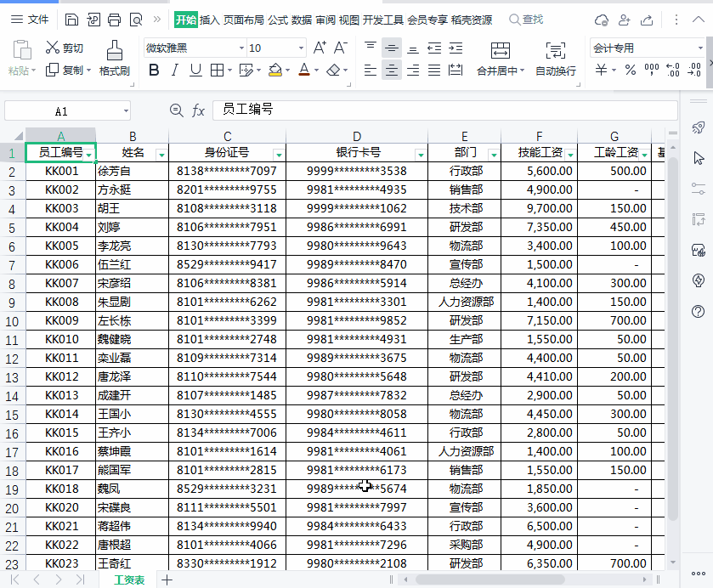
Task: Click the eraser clear-format icon
Action: (x=334, y=71)
